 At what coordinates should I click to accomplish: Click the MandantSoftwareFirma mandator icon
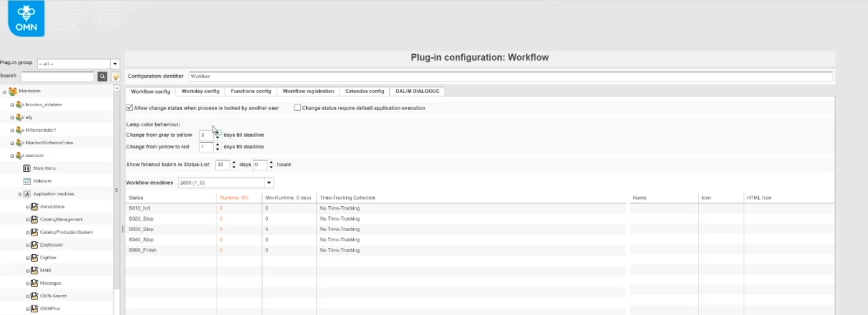[x=20, y=143]
